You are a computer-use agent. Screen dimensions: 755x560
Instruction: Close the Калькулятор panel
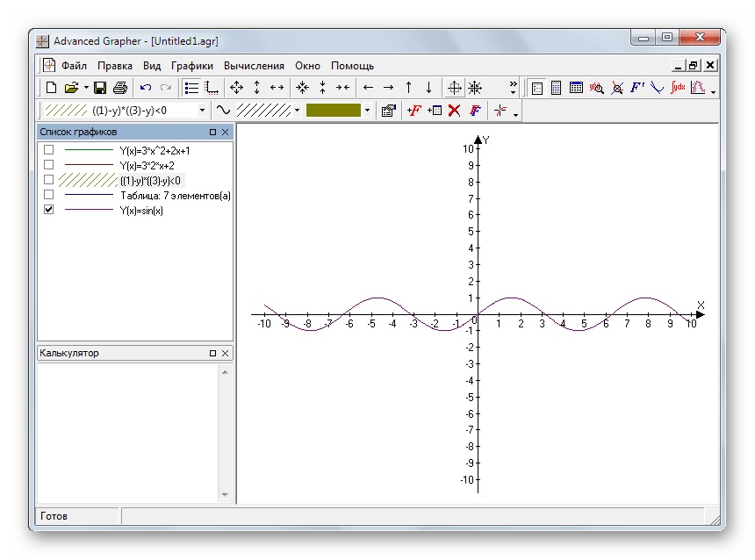225,354
